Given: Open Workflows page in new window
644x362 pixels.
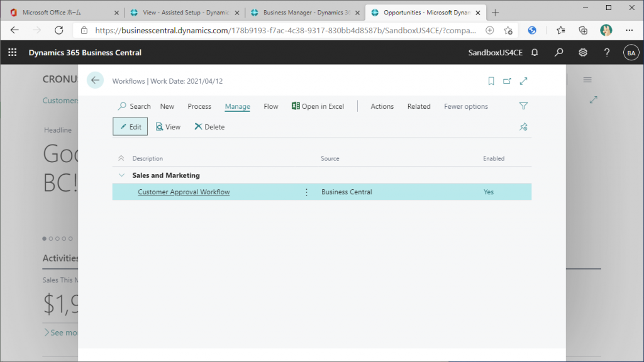Looking at the screenshot, I should point(507,81).
